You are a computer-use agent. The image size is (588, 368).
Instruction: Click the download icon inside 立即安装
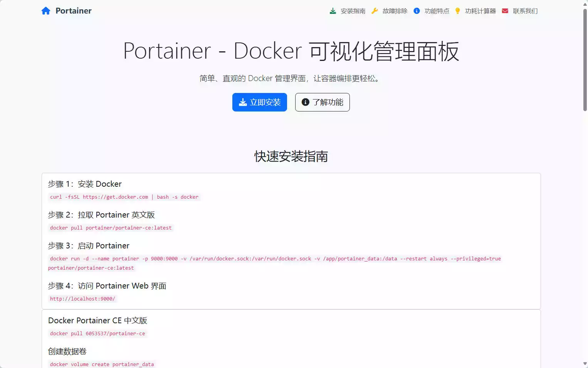point(243,102)
